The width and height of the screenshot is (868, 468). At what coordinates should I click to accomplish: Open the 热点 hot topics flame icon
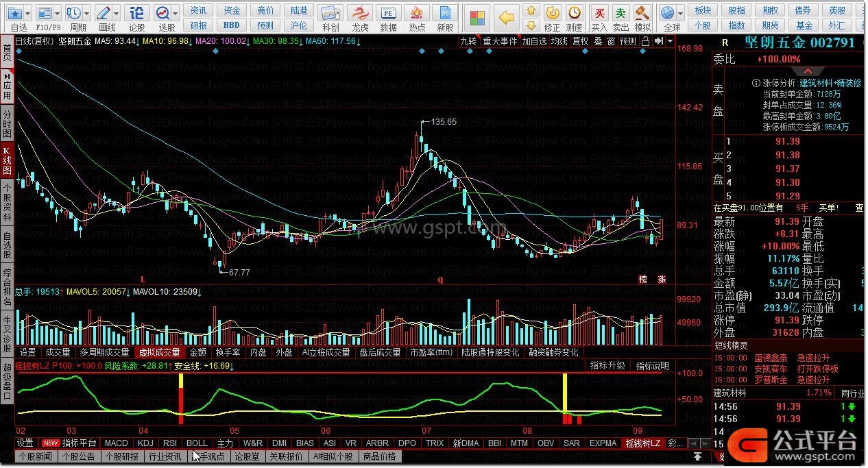[x=416, y=13]
